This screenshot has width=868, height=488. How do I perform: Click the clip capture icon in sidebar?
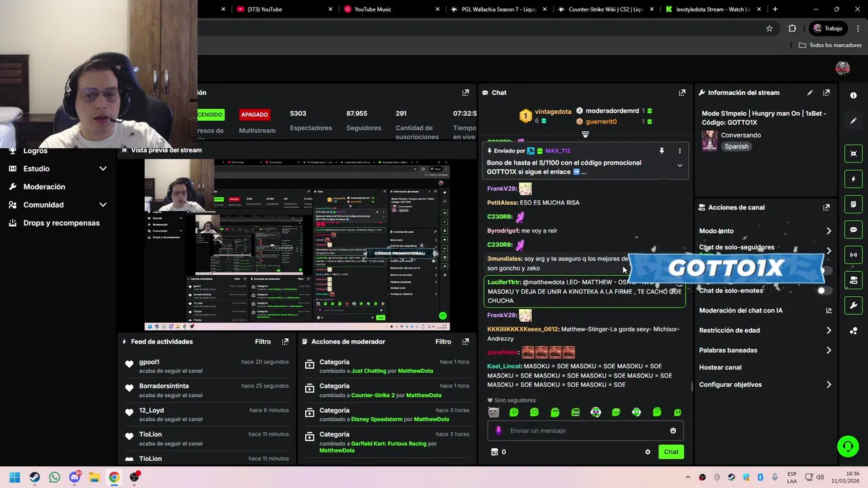[x=853, y=154]
